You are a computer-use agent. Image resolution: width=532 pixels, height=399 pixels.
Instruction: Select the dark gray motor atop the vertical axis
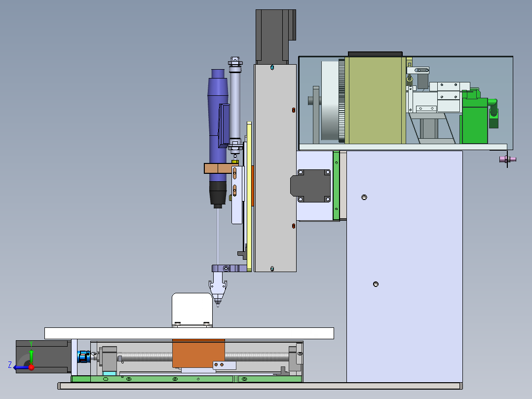[275, 37]
